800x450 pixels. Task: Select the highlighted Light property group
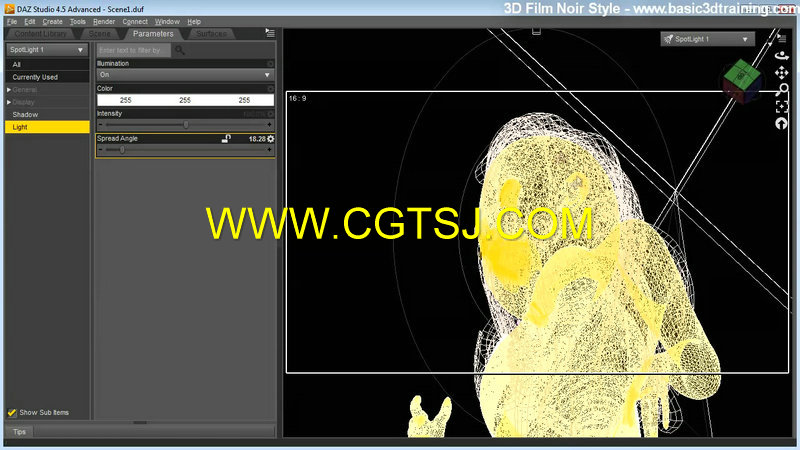click(x=47, y=127)
